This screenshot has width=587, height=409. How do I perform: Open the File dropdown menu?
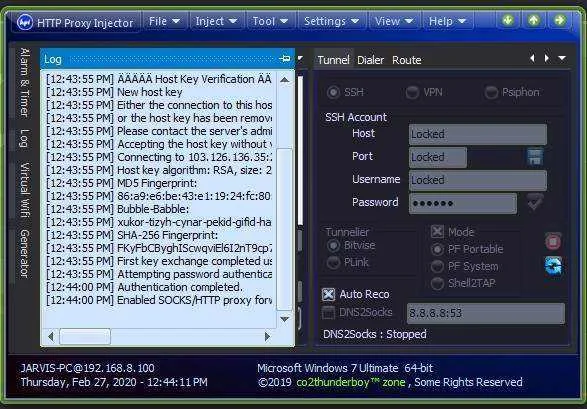pyautogui.click(x=164, y=21)
